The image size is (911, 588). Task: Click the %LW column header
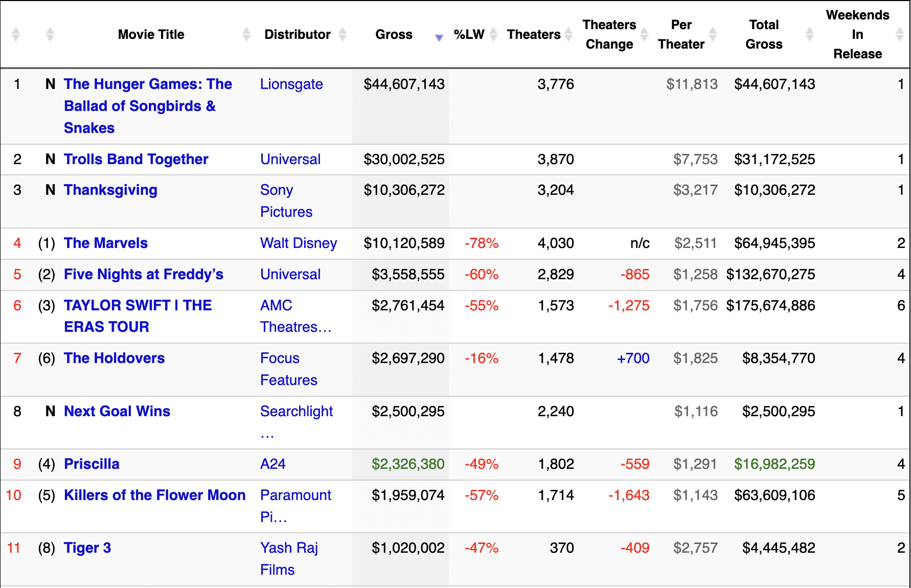tap(469, 34)
